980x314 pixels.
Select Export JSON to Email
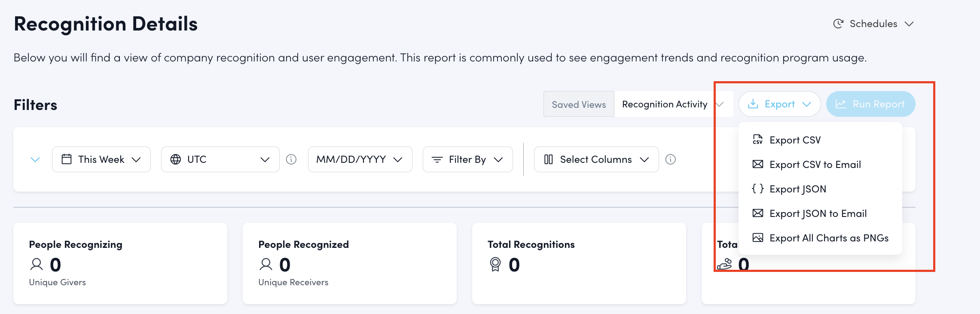[818, 213]
